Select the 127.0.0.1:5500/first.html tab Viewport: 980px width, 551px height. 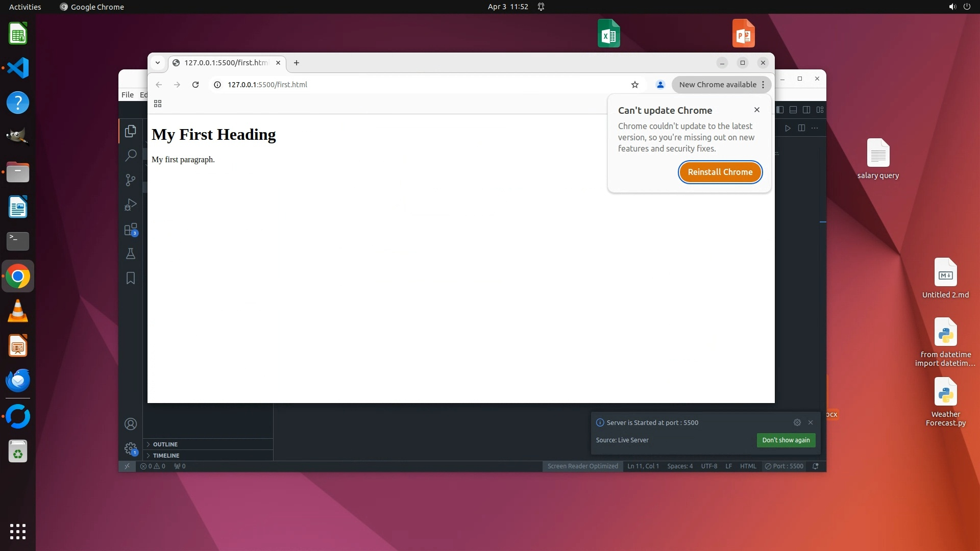226,63
